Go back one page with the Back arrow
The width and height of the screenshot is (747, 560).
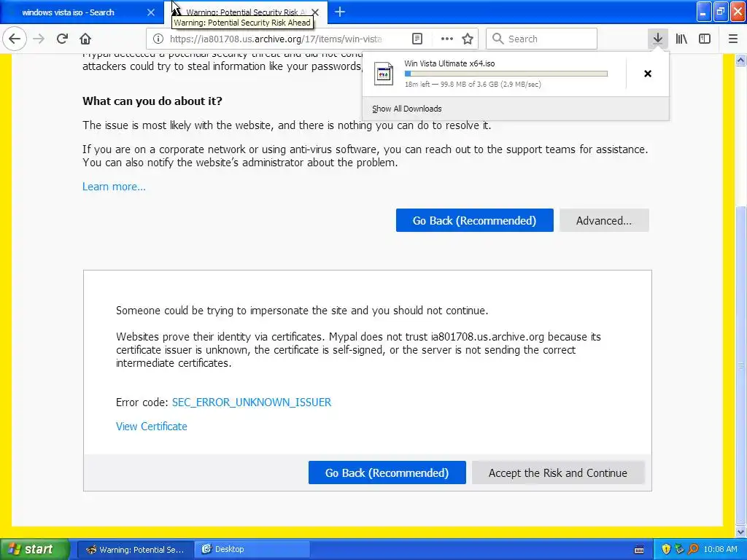click(x=15, y=39)
